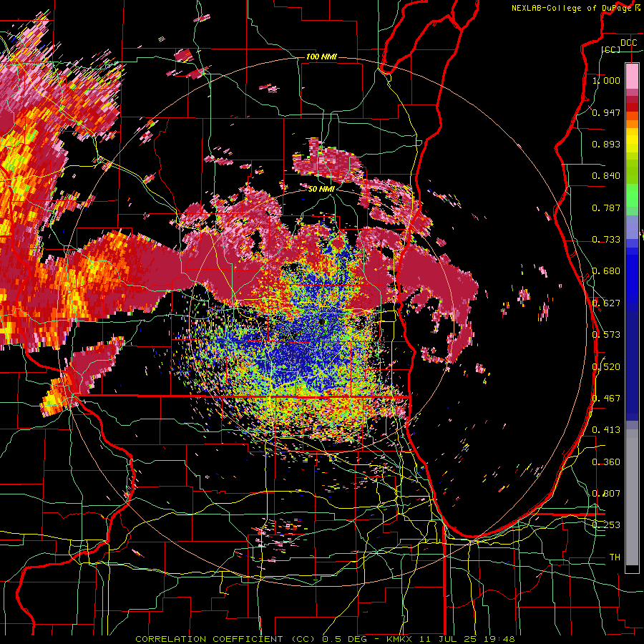Select the 0.733 scale value
The image size is (644, 644).
[606, 240]
